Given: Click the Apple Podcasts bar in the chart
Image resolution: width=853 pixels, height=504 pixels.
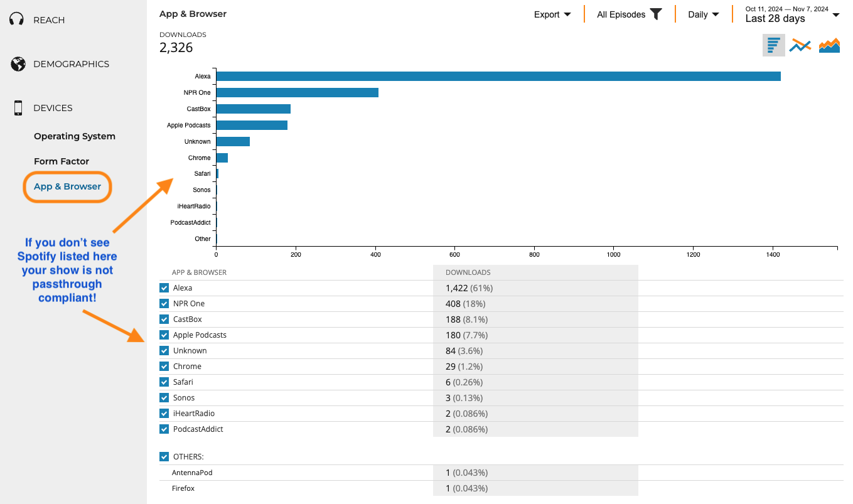Looking at the screenshot, I should 252,125.
